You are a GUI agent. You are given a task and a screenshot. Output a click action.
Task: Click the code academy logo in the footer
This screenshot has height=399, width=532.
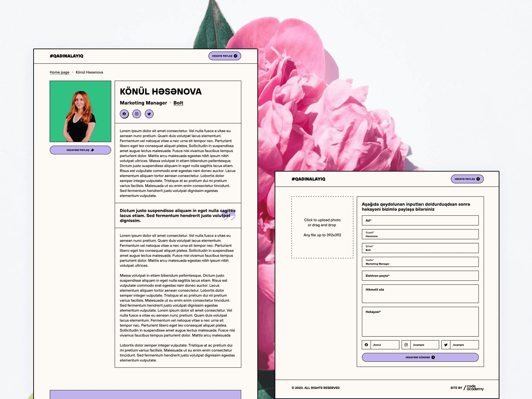pyautogui.click(x=474, y=388)
